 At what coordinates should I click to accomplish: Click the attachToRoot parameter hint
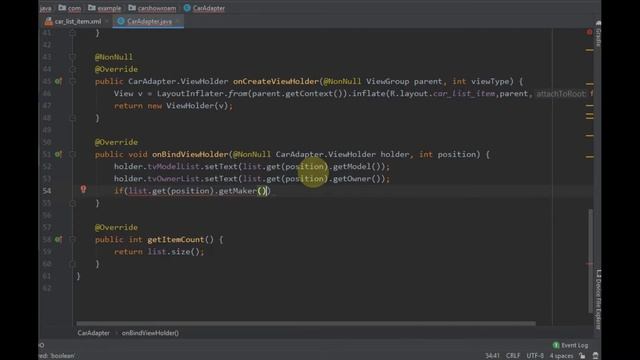coord(561,94)
